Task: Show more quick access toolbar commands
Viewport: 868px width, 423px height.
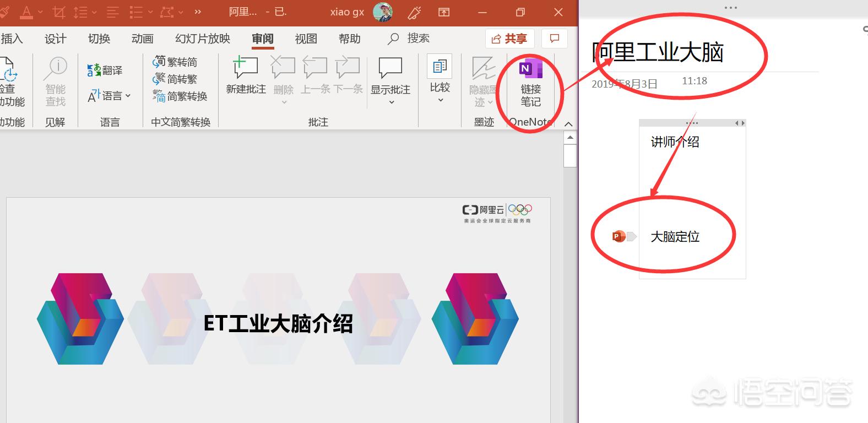Action: [x=198, y=12]
